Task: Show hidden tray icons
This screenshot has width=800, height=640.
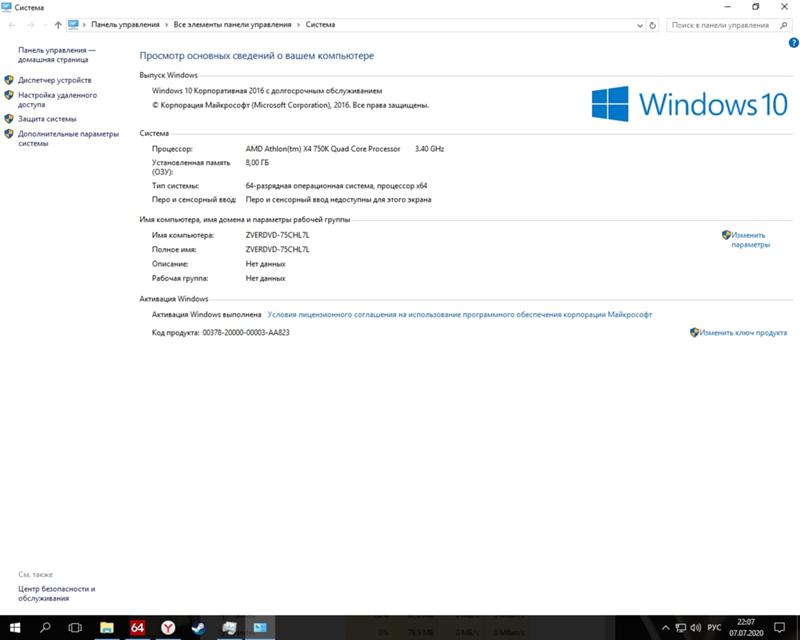Action: (x=665, y=628)
